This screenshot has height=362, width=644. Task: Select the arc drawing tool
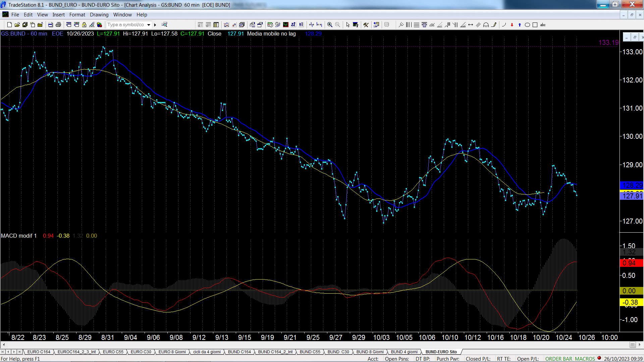click(x=504, y=25)
